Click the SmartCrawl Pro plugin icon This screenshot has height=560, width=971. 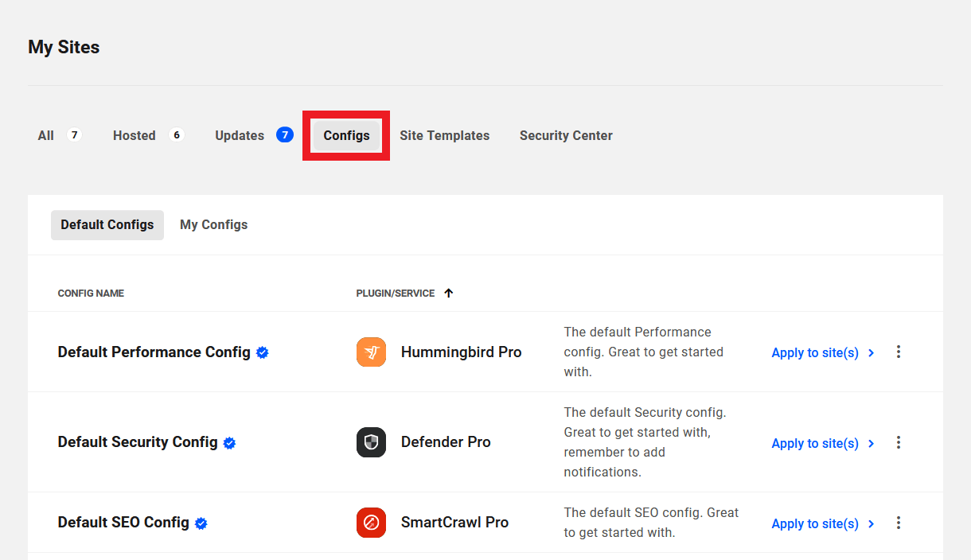(371, 523)
